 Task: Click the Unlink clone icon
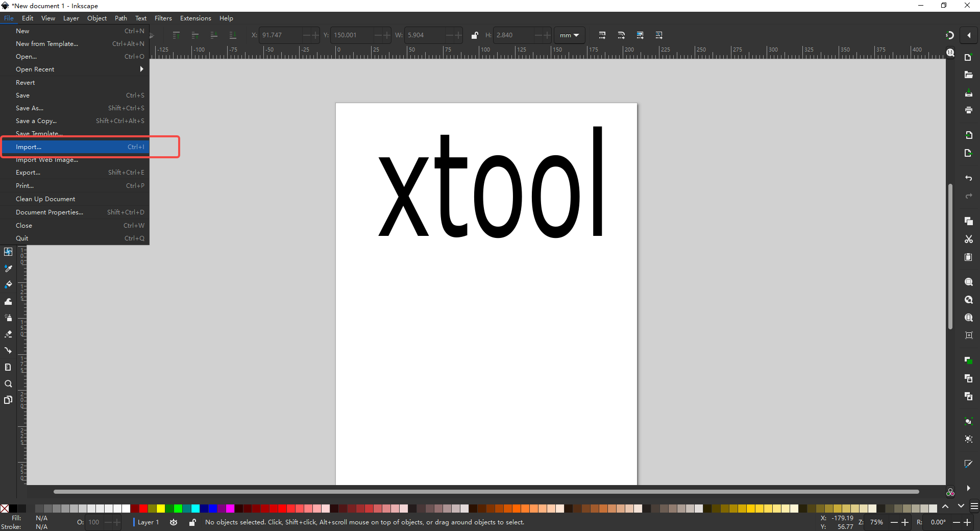click(x=968, y=396)
